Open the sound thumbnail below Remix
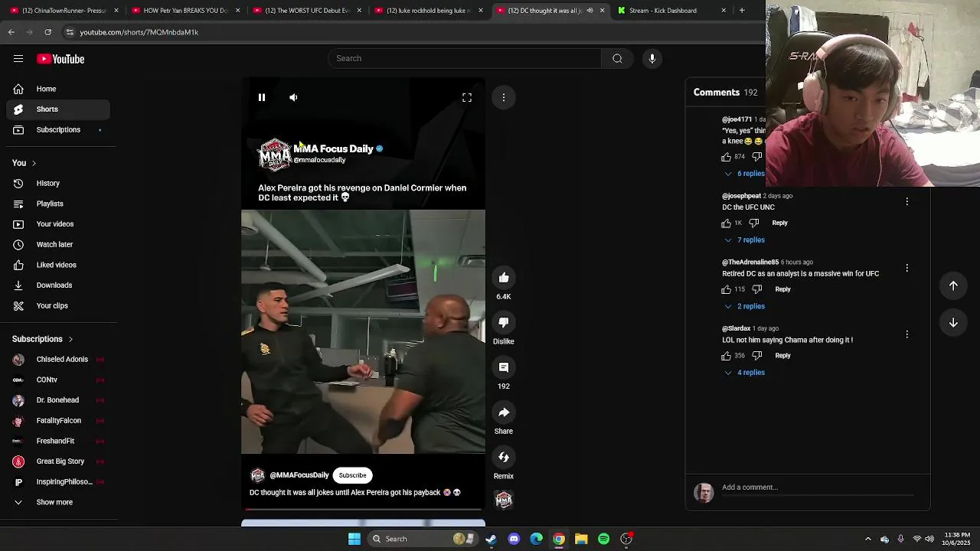 pyautogui.click(x=504, y=500)
